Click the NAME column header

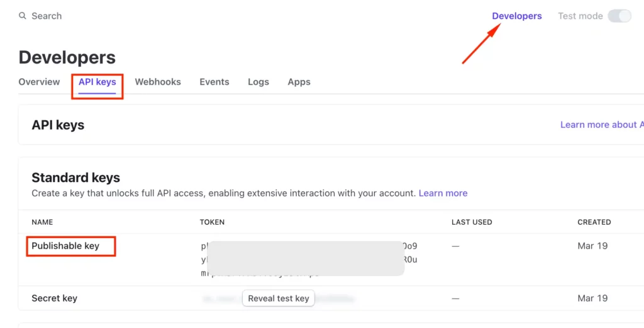click(42, 222)
